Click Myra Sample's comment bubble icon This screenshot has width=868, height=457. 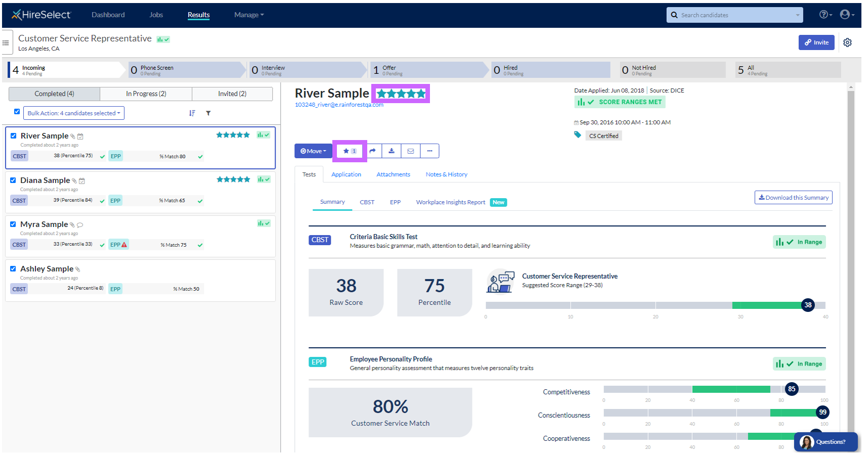[80, 225]
